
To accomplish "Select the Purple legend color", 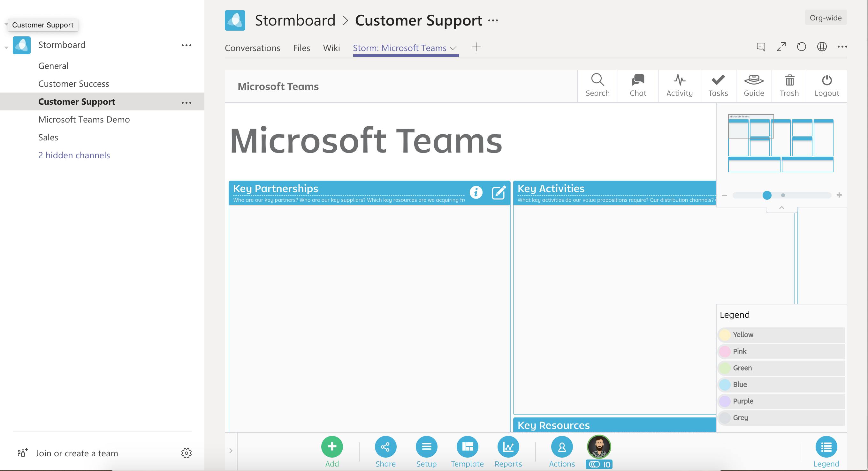I will [781, 401].
